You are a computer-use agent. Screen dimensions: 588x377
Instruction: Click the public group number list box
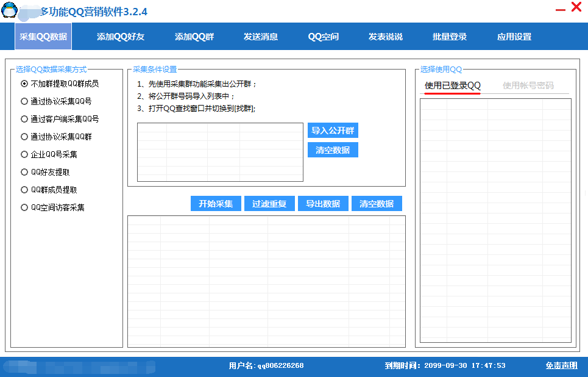[x=220, y=152]
